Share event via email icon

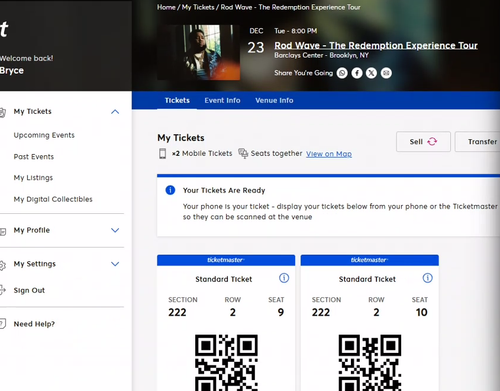(x=386, y=73)
